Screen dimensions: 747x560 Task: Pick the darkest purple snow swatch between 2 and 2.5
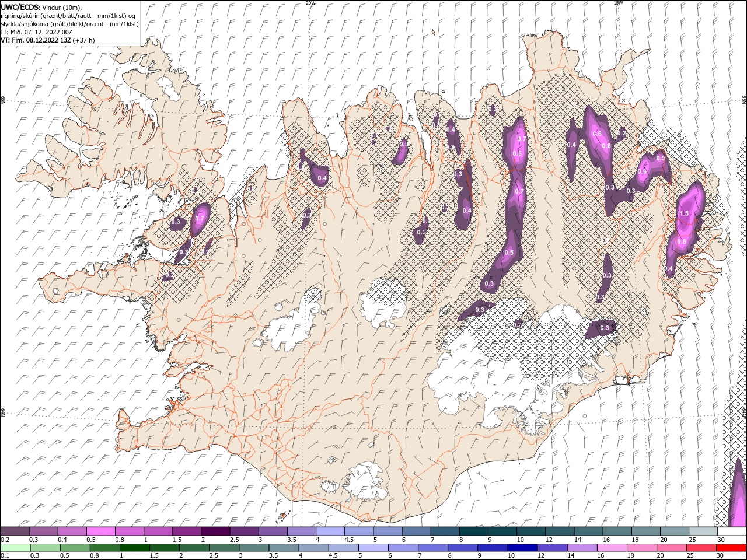(x=215, y=531)
